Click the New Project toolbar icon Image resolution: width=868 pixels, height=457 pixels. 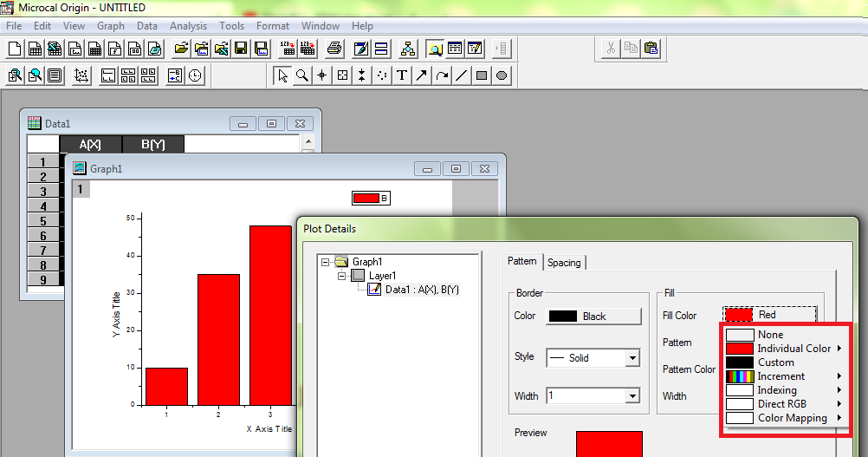(15, 48)
